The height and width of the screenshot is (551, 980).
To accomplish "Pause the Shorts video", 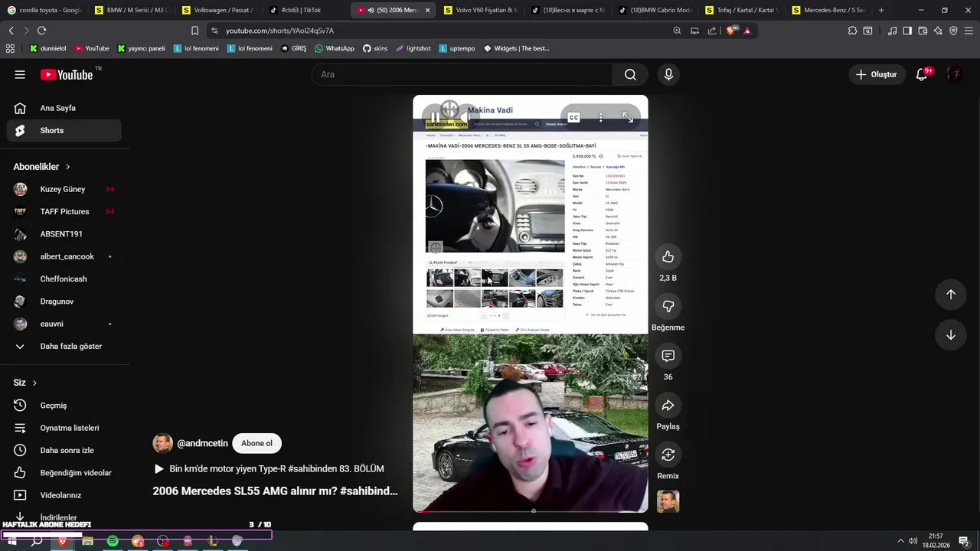I will (x=435, y=117).
